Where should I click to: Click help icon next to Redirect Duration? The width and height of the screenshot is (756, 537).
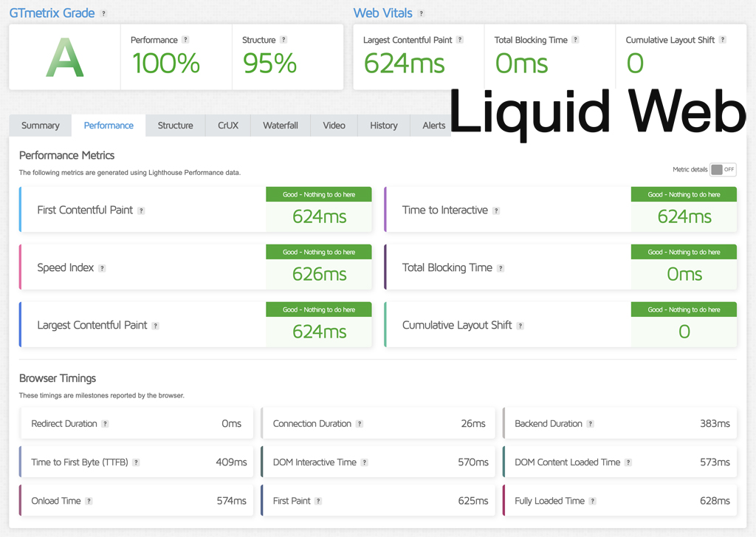coord(105,424)
